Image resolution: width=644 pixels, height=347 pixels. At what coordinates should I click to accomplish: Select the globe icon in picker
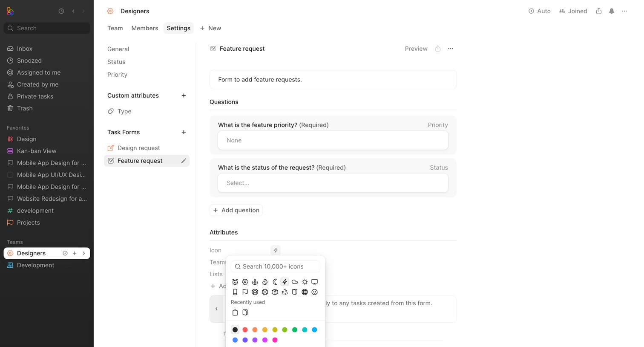(305, 292)
